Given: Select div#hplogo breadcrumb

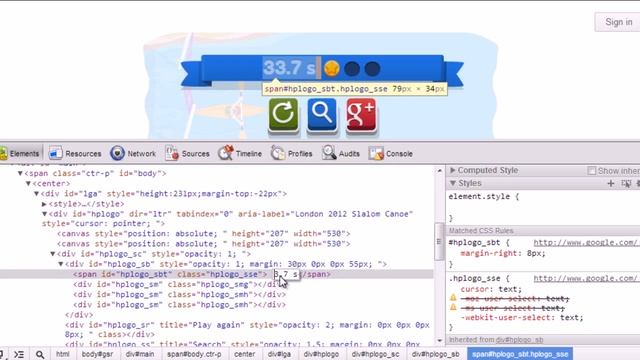Looking at the screenshot, I should pyautogui.click(x=321, y=354).
